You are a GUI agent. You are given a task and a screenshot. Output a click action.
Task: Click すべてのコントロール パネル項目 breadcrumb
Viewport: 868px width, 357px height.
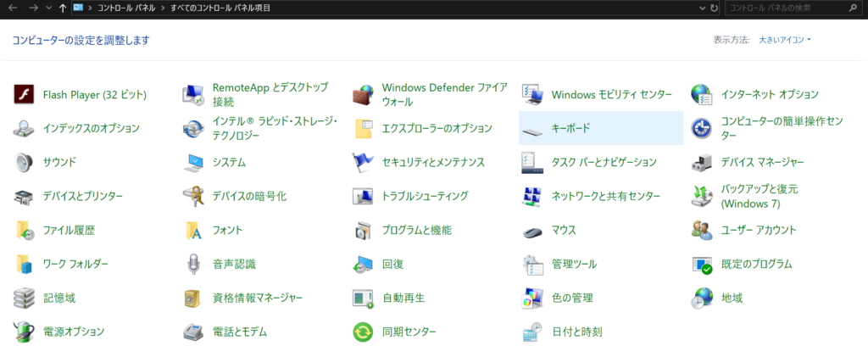(220, 8)
